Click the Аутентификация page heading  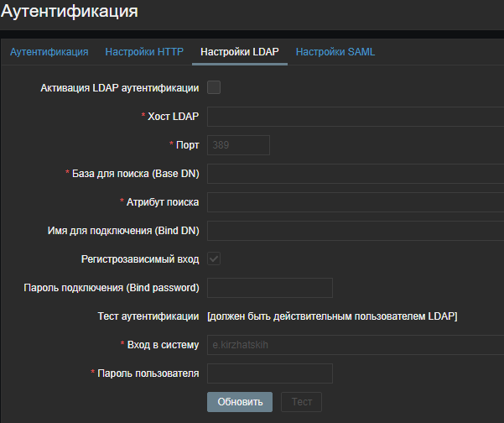(69, 12)
